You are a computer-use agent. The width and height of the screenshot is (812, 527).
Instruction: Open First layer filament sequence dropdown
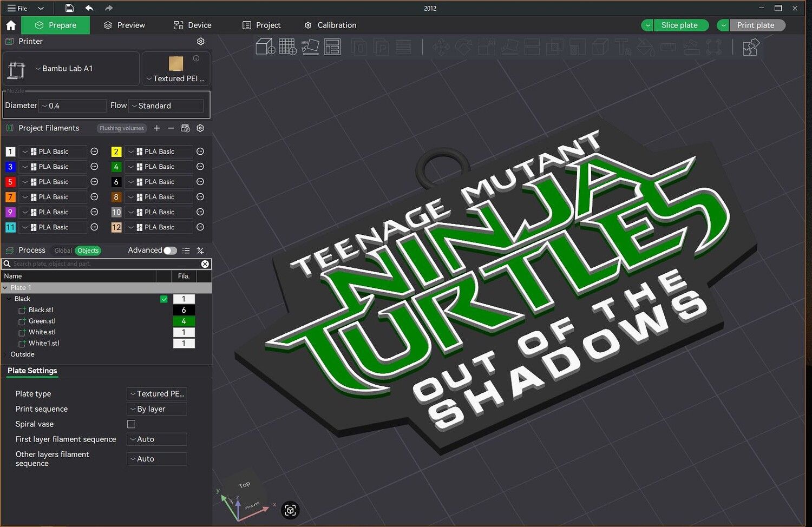(157, 439)
